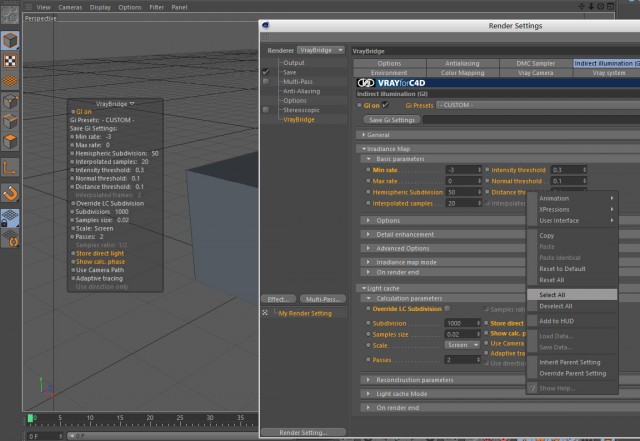The image size is (640, 441).
Task: Select the Polygons mode cube icon
Action: pyautogui.click(x=10, y=141)
